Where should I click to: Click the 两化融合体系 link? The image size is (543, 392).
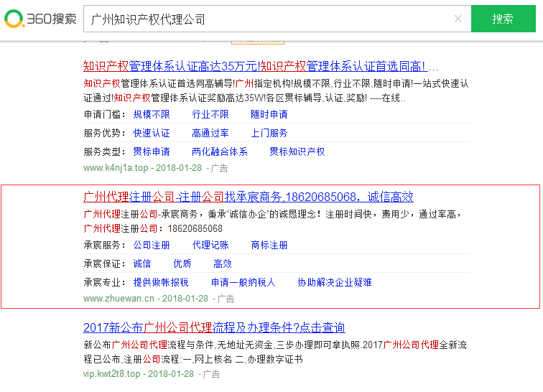[220, 151]
